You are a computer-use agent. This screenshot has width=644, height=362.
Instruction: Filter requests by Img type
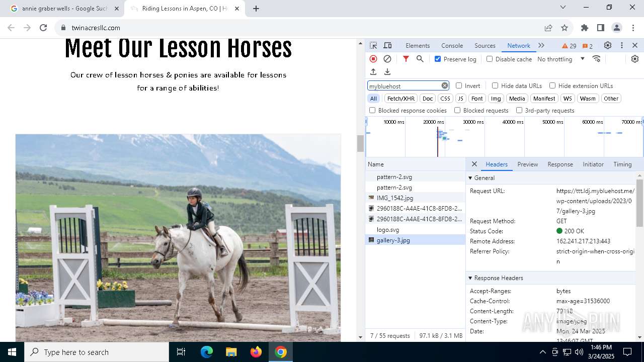[496, 99]
